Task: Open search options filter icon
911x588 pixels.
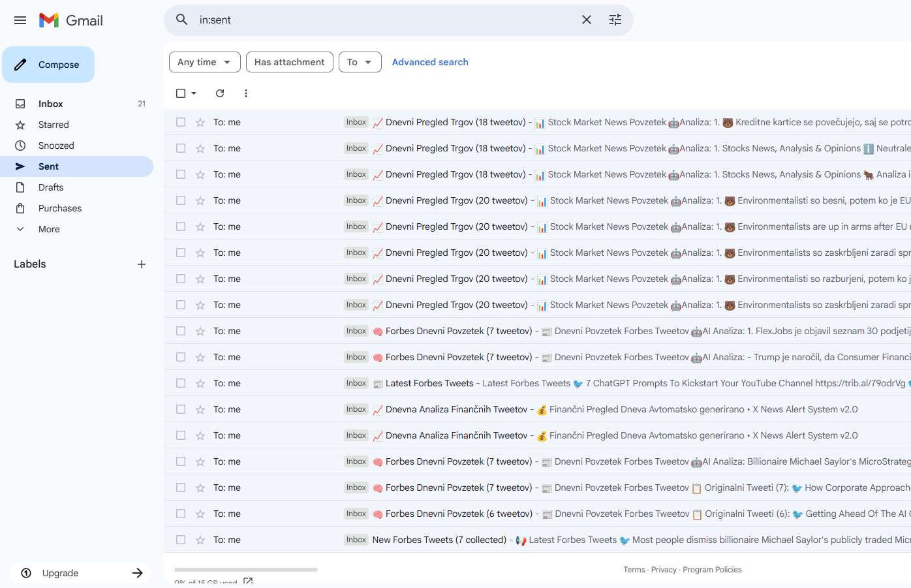Action: (x=615, y=20)
